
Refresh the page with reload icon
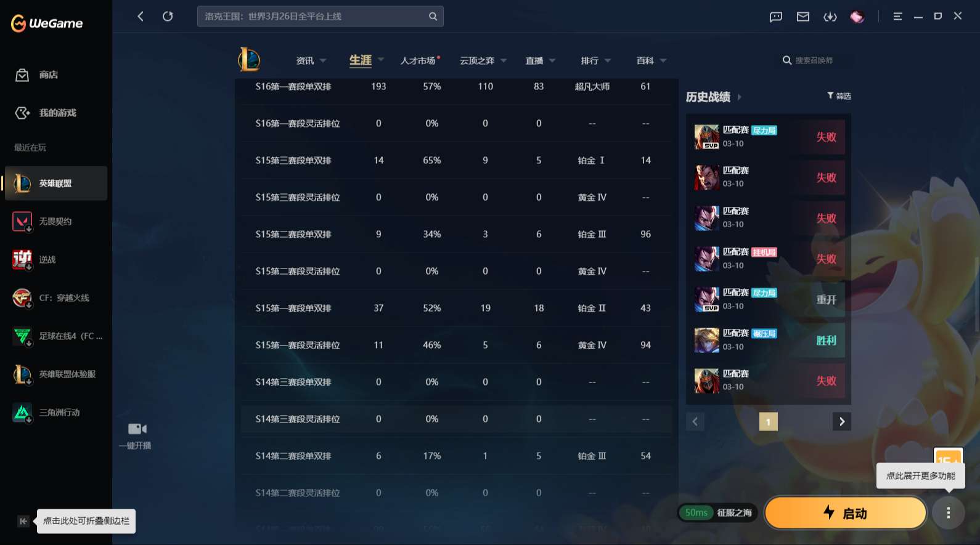(168, 17)
